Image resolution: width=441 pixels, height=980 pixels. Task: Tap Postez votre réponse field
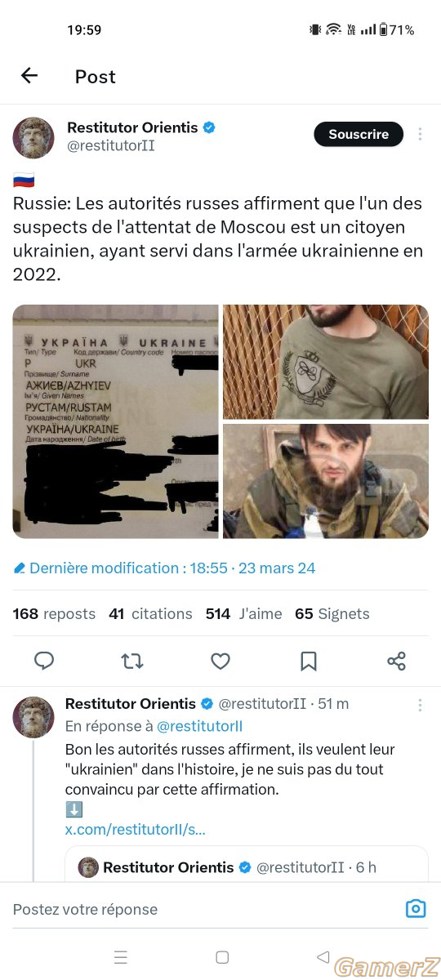point(204,909)
